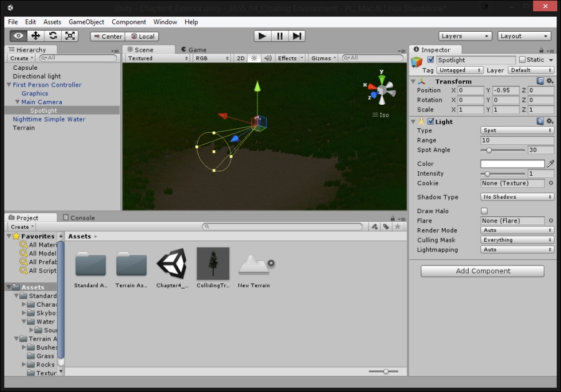This screenshot has height=392, width=561.
Task: Open Flare object picker circle
Action: [x=551, y=221]
